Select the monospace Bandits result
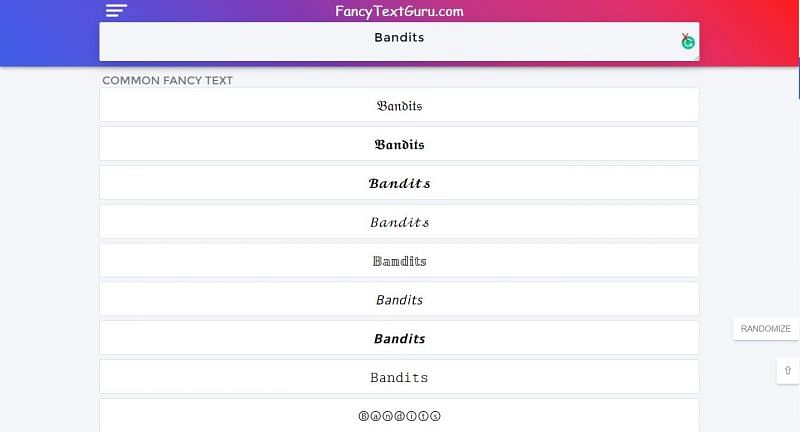This screenshot has height=432, width=800. [x=399, y=377]
